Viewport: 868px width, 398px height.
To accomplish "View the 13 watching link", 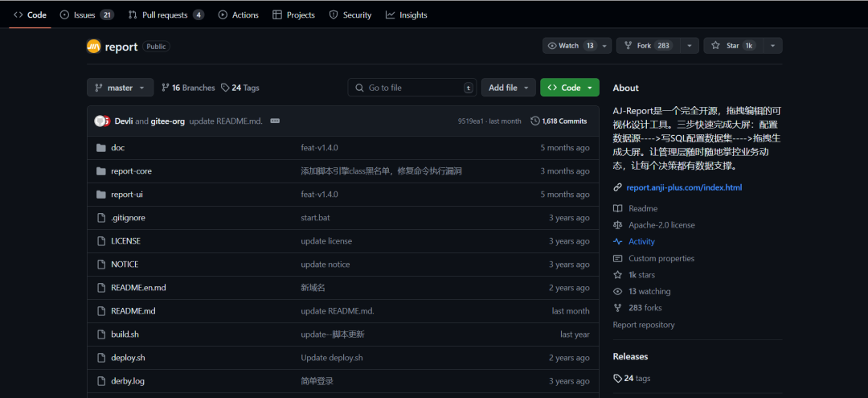I will tap(649, 292).
